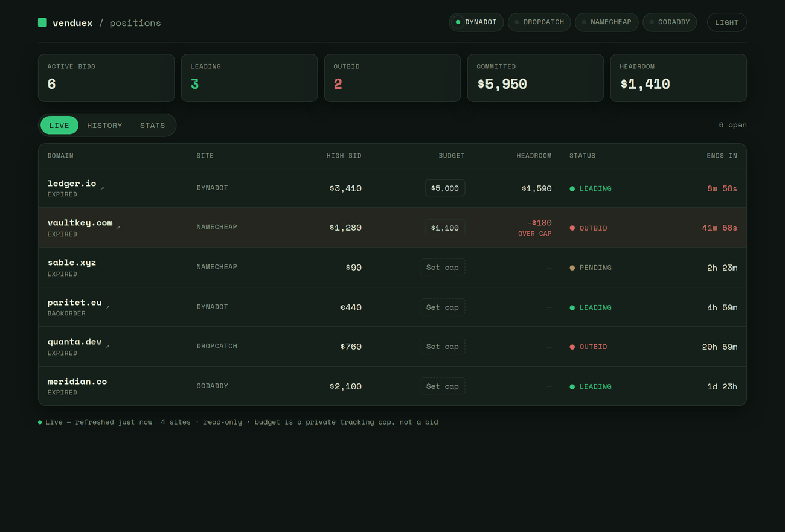Click the green venduex logo square
Viewport: 785px width, 532px height.
tap(42, 22)
